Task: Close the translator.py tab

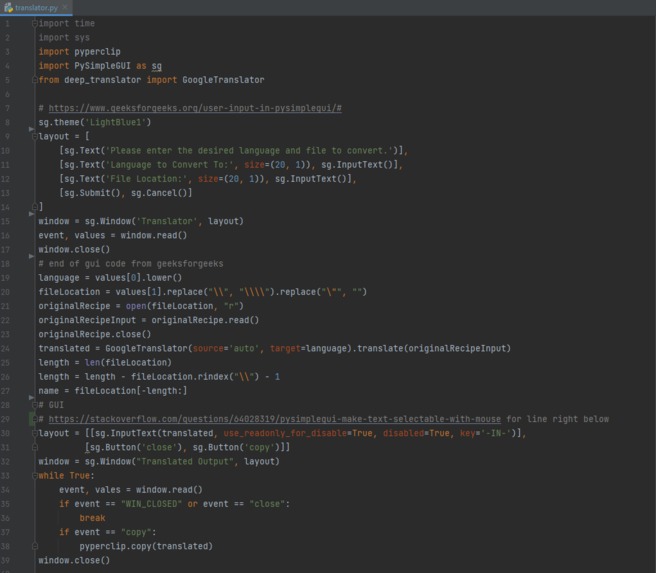Action: 65,8
